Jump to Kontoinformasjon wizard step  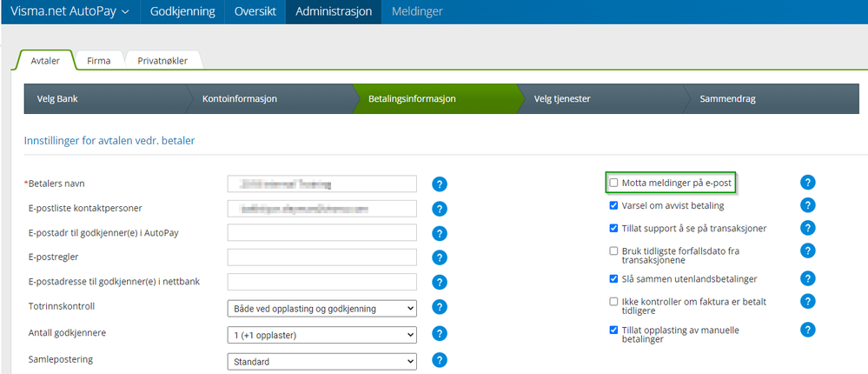(x=270, y=99)
